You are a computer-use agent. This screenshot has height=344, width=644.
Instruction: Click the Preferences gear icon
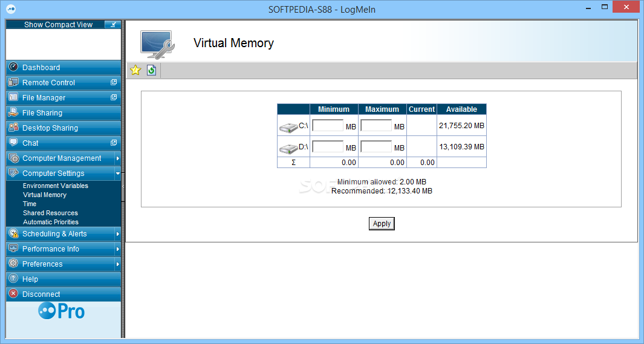click(x=13, y=263)
